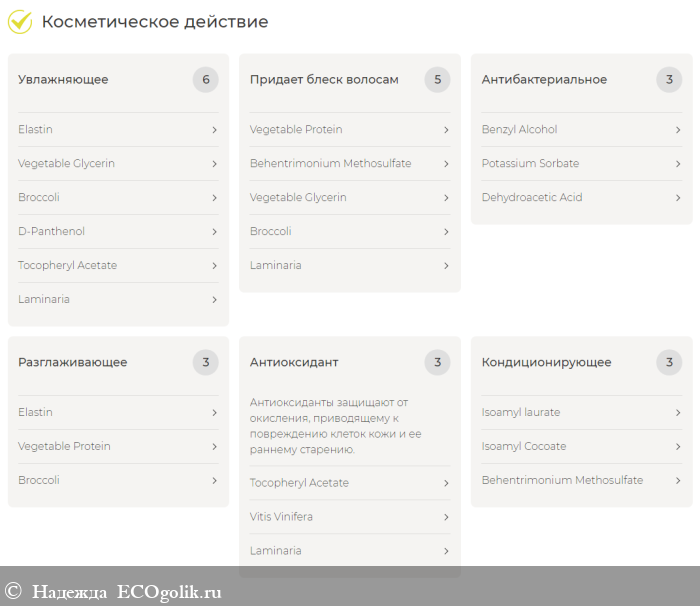
Task: Click the yellow checkmark icon beside Косметическое действие
Action: 20,21
